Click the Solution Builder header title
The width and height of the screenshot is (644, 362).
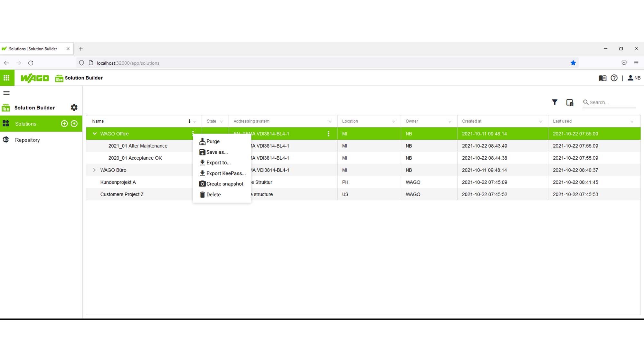pyautogui.click(x=84, y=78)
